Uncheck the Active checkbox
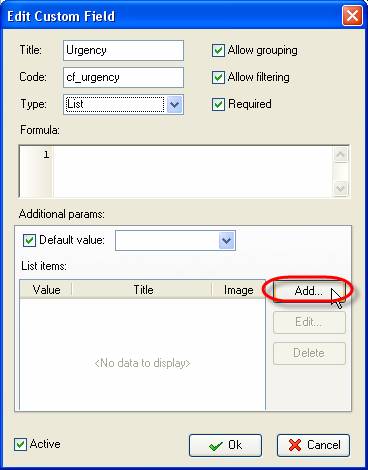This screenshot has height=470, width=368. point(20,444)
